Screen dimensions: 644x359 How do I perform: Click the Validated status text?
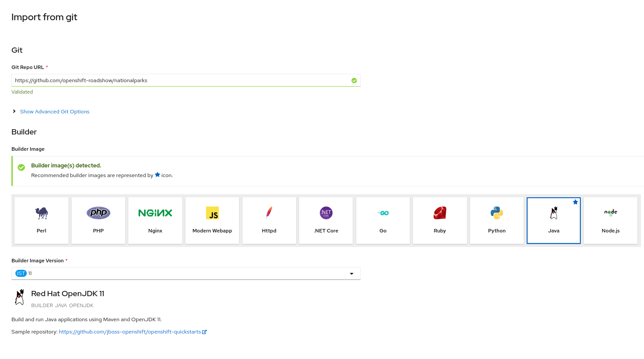click(x=22, y=92)
